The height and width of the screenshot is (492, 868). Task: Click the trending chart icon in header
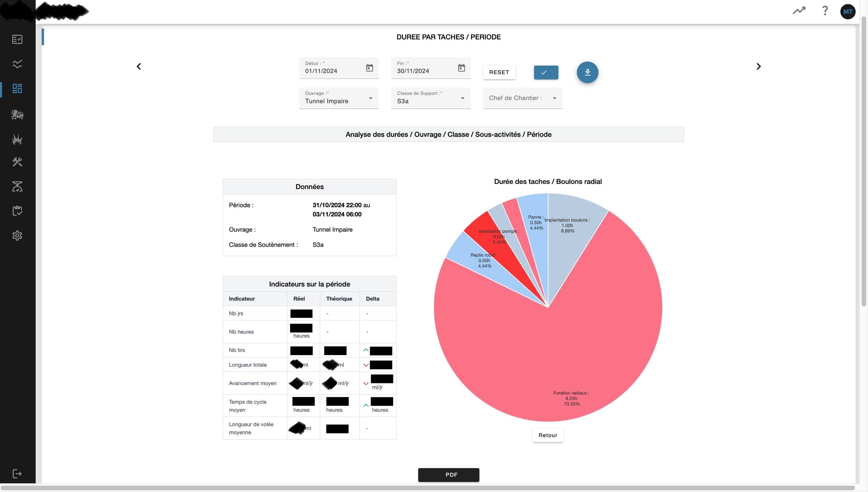pos(799,11)
